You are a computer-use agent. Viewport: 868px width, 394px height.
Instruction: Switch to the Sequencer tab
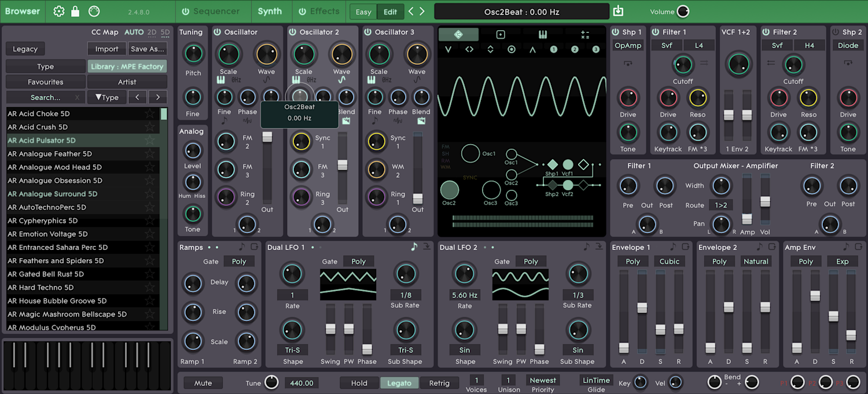click(x=216, y=12)
